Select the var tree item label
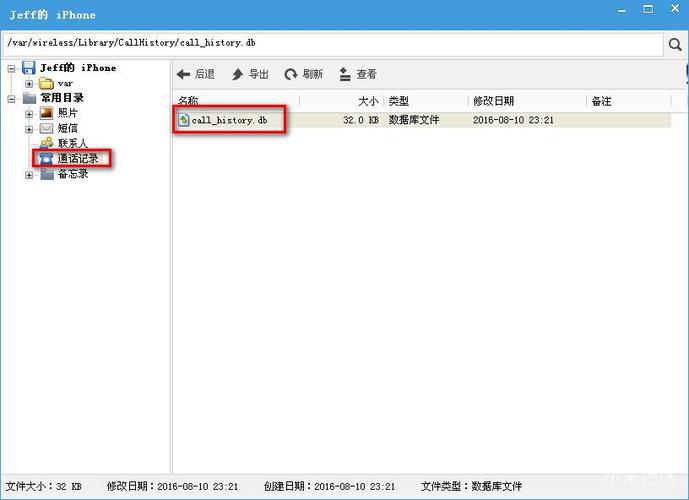 click(65, 83)
